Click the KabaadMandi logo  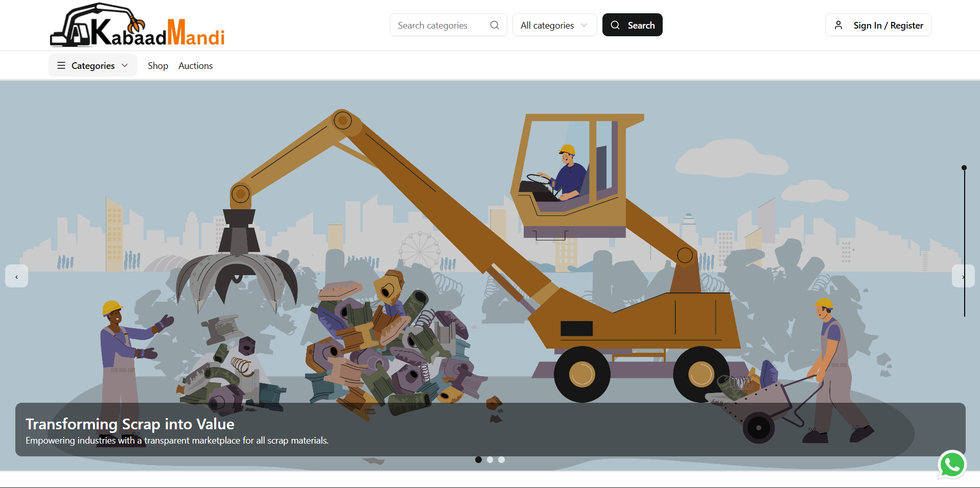click(x=137, y=26)
